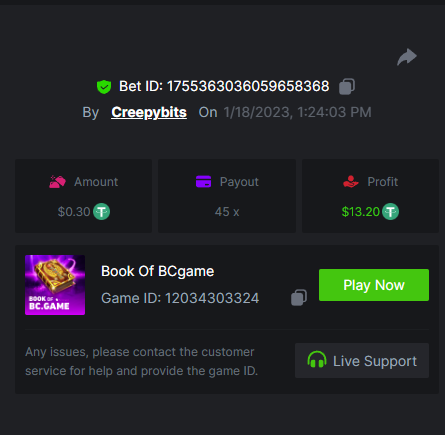Click the $13.20 profit value
Image resolution: width=445 pixels, height=435 pixels.
[361, 212]
